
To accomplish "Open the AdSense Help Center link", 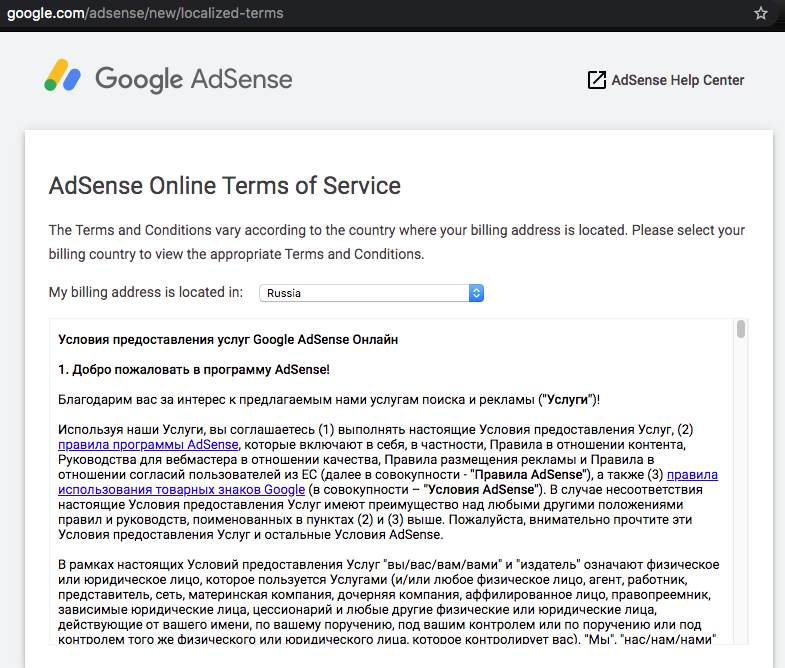I will coord(677,80).
